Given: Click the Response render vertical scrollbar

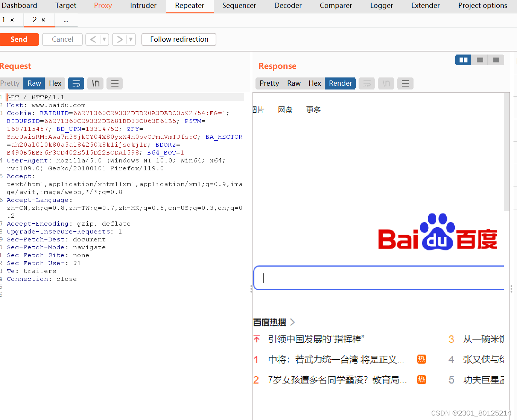Looking at the screenshot, I should 507,152.
